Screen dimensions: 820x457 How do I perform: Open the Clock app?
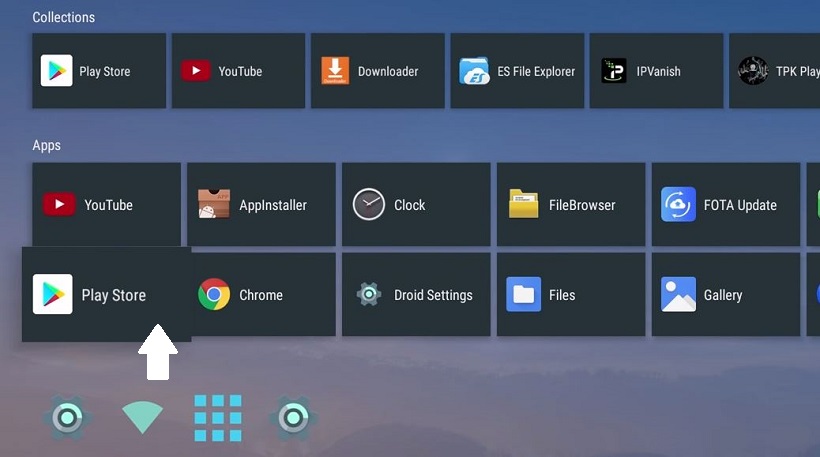point(416,204)
